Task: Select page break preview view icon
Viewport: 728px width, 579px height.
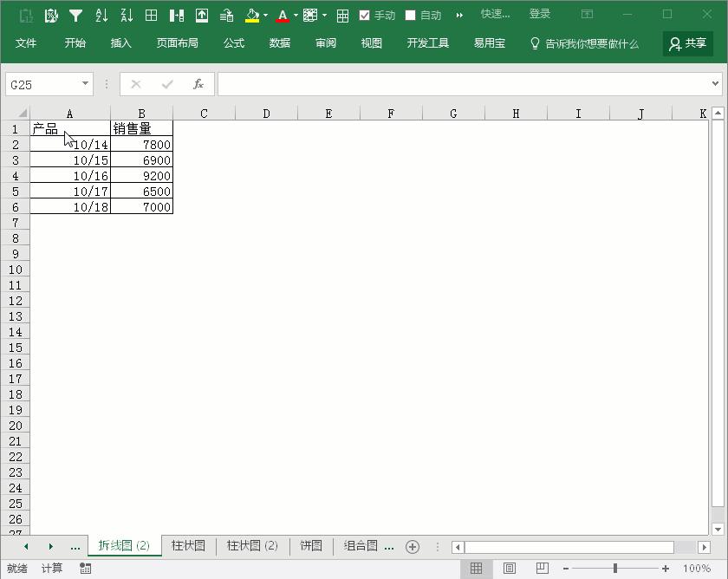Action: pos(542,569)
